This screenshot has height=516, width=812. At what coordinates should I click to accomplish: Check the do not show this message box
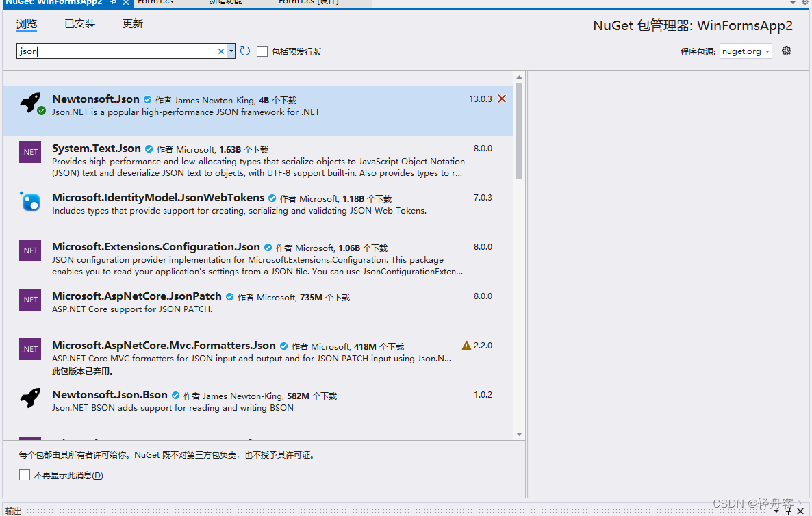point(25,475)
